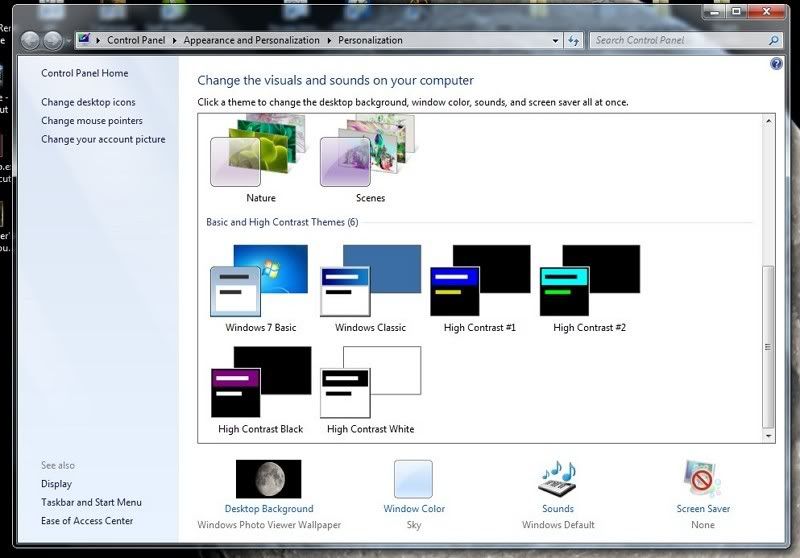800x558 pixels.
Task: Open Taskbar and Start Menu link
Action: pyautogui.click(x=91, y=502)
